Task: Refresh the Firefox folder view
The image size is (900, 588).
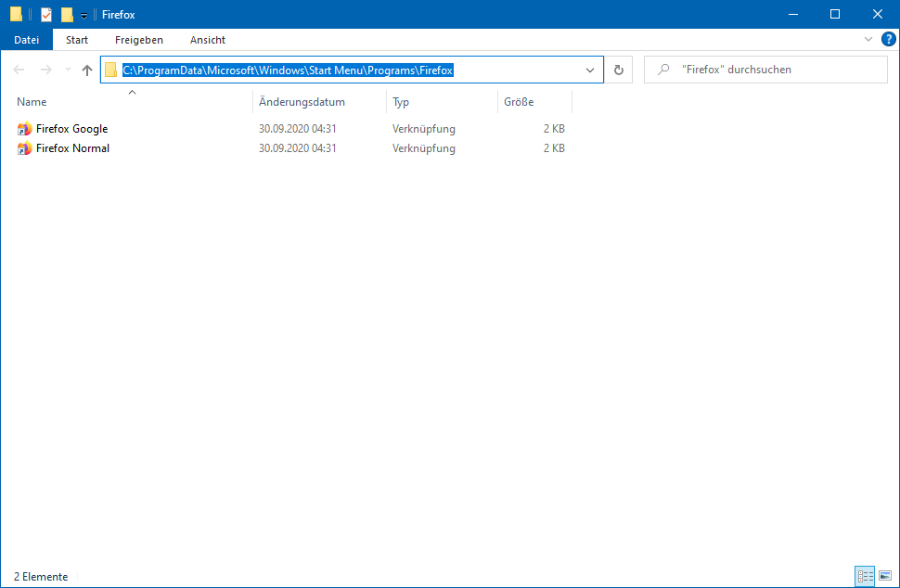Action: coord(619,70)
